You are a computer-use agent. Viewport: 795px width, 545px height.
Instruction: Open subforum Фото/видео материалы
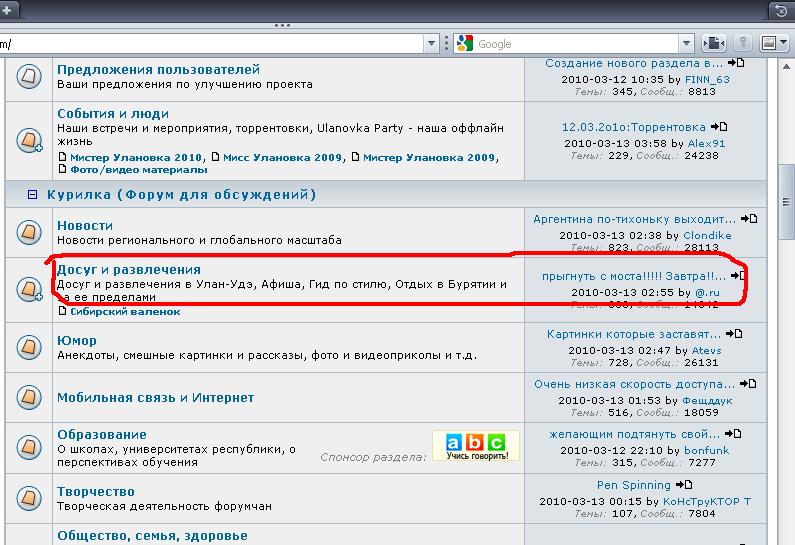[x=138, y=169]
